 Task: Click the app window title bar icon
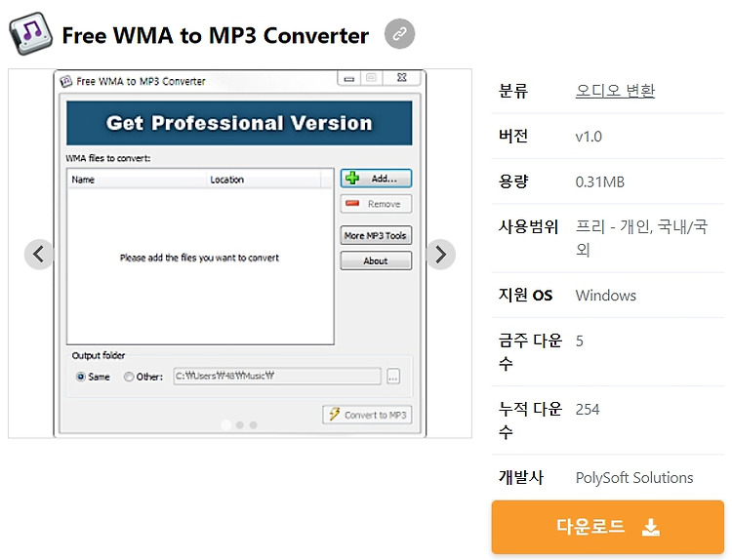[66, 81]
